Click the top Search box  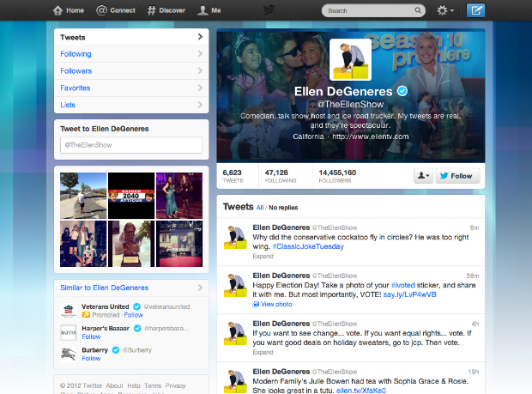(373, 10)
